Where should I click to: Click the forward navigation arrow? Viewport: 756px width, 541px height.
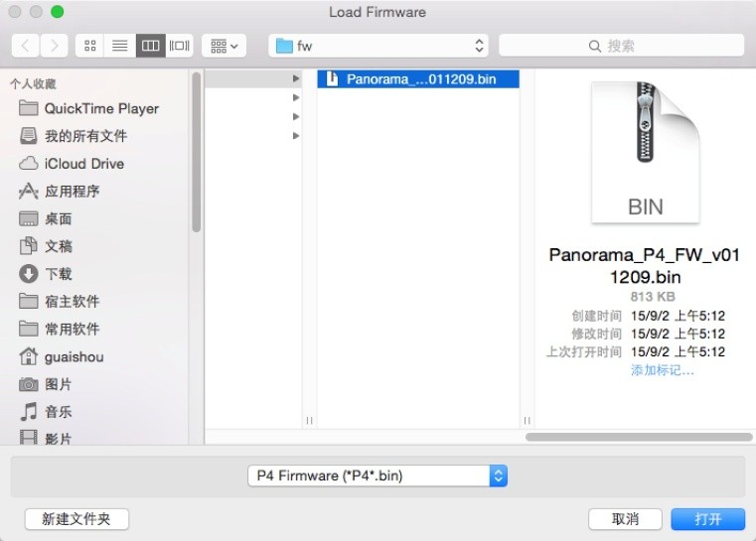(55, 46)
